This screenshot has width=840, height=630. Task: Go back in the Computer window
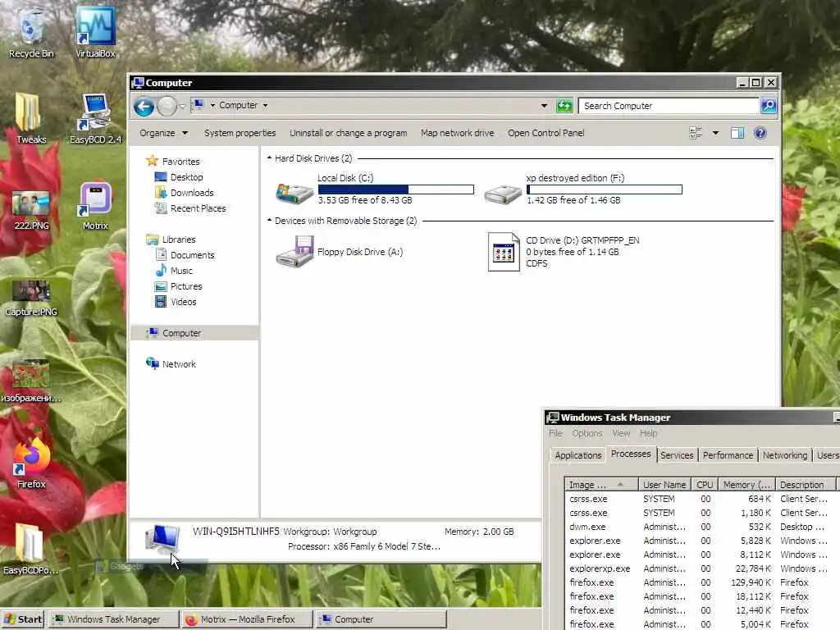[x=144, y=106]
